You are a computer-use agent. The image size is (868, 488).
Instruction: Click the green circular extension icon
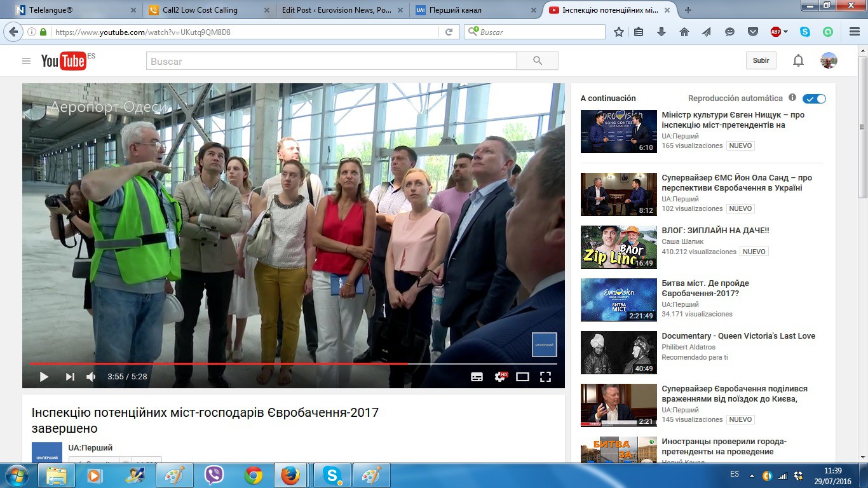[x=828, y=32]
